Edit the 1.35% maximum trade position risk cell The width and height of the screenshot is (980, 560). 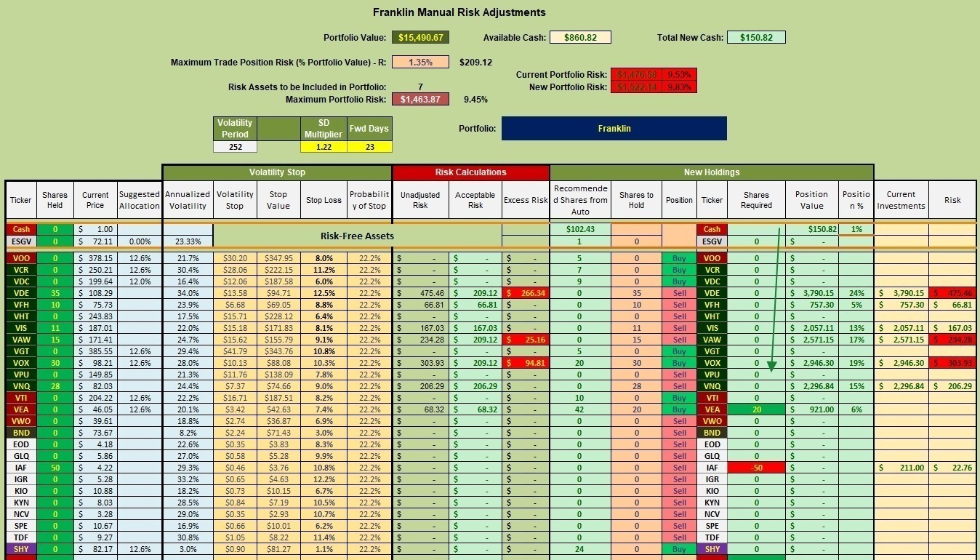tap(421, 63)
